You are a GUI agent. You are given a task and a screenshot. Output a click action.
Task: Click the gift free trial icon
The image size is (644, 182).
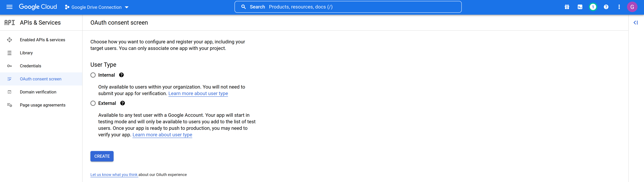(x=567, y=7)
